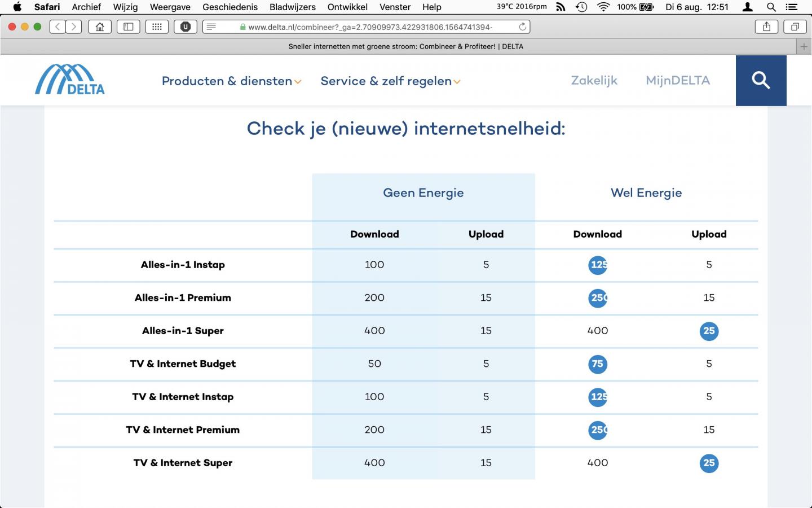Screen dimensions: 812x508
Task: Open the Safari home page button
Action: point(100,27)
